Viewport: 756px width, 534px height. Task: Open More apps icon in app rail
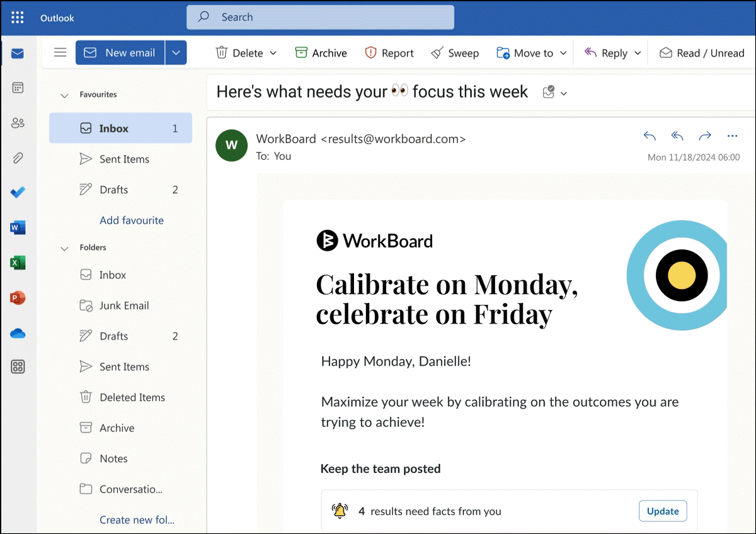[18, 367]
